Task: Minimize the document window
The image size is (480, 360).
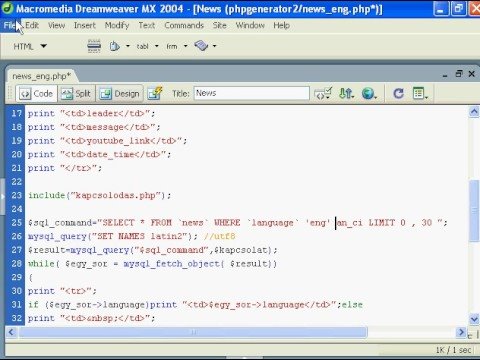Action: 445,75
